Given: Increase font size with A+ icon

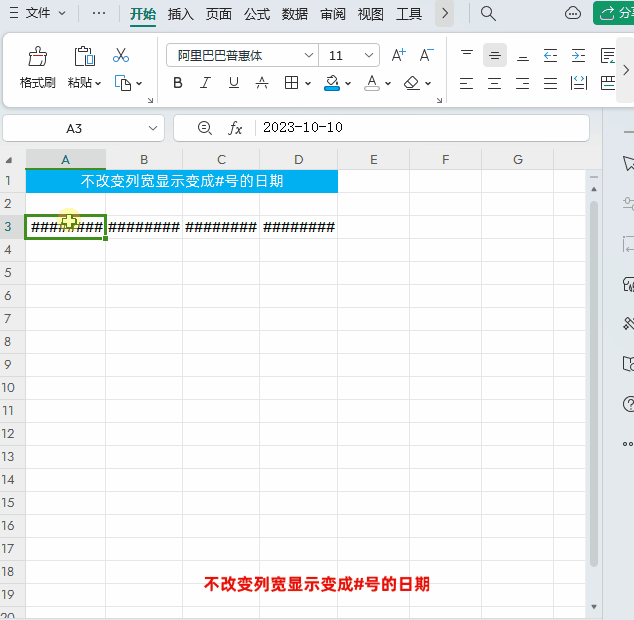Looking at the screenshot, I should point(398,55).
